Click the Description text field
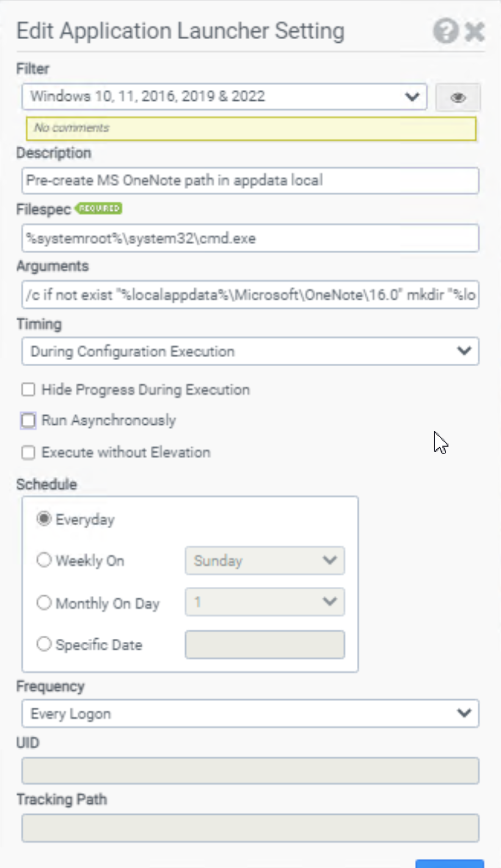 (x=250, y=181)
